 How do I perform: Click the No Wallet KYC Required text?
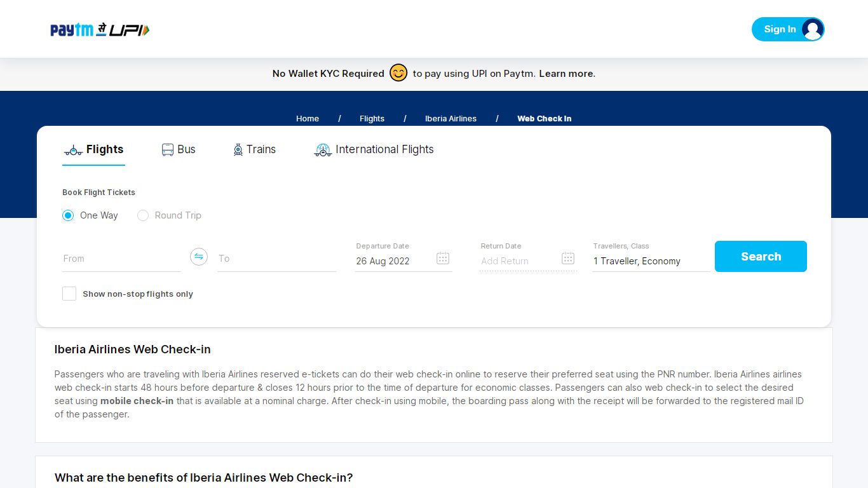[x=329, y=74]
